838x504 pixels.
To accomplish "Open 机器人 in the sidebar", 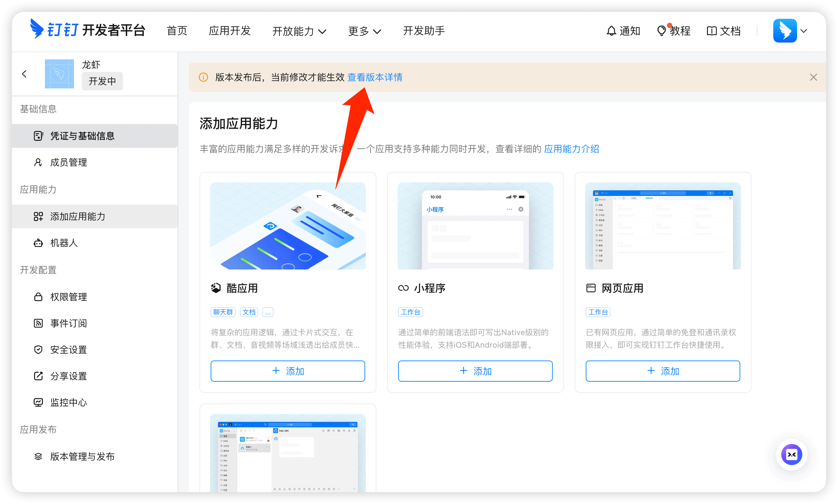I will [x=64, y=243].
